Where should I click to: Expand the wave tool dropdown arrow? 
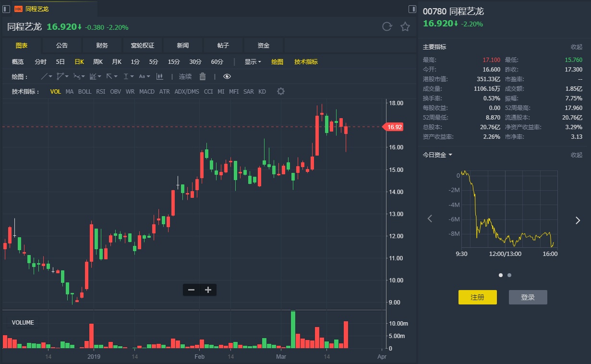pos(83,76)
